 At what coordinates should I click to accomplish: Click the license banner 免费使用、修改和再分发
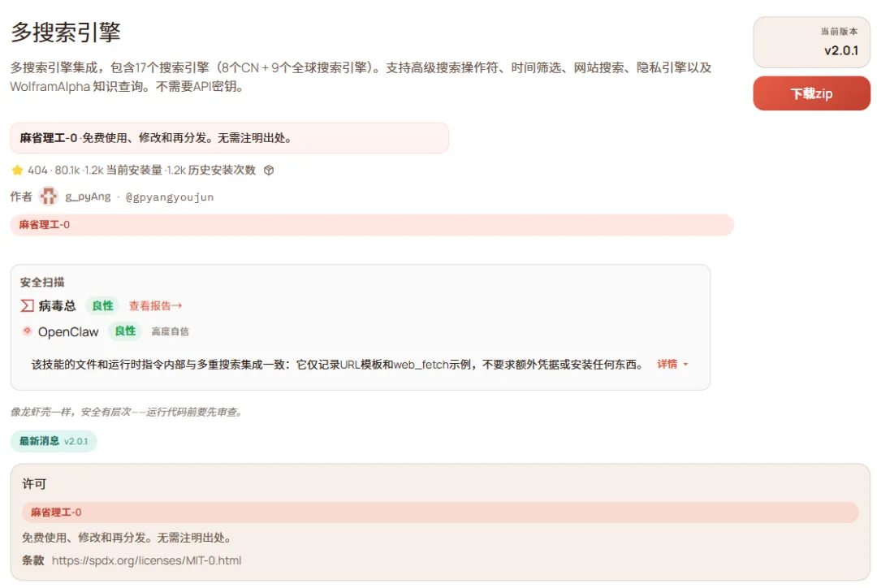[229, 138]
